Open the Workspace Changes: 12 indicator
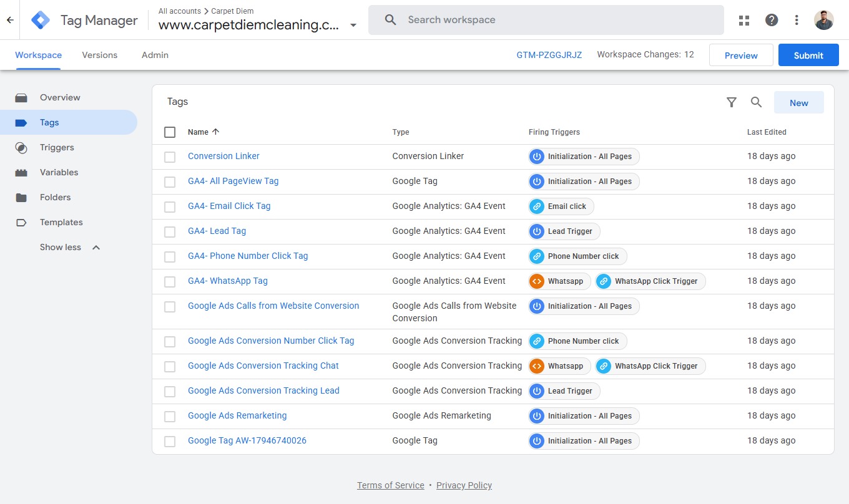Image resolution: width=849 pixels, height=504 pixels. pos(645,54)
